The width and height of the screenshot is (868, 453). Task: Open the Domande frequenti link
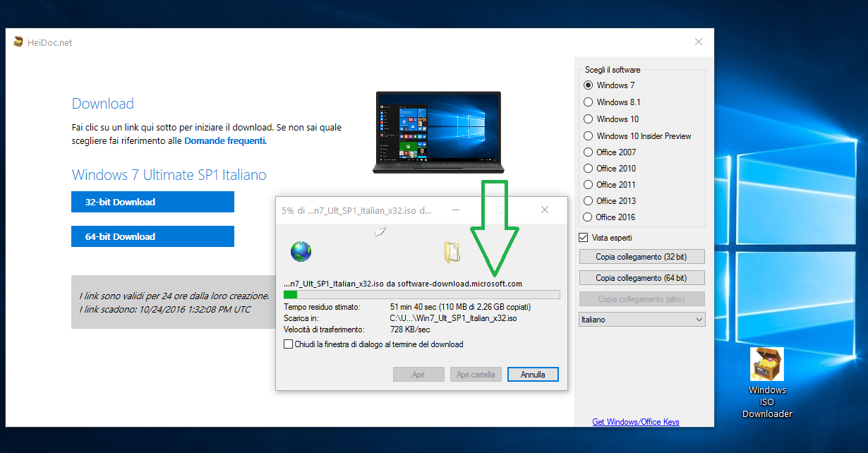[224, 140]
